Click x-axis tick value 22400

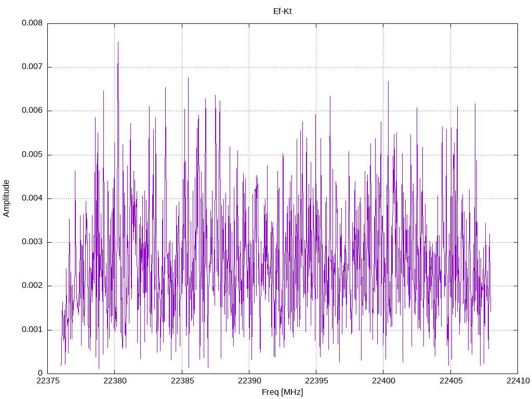[x=384, y=381]
